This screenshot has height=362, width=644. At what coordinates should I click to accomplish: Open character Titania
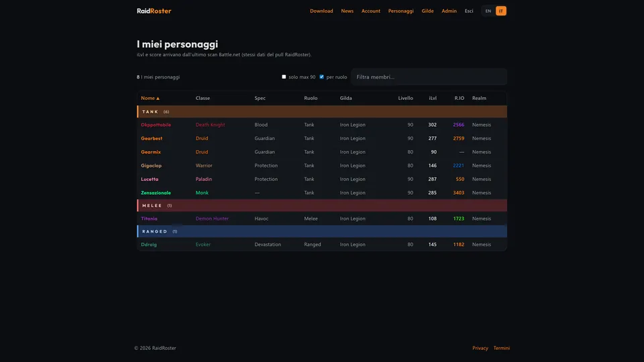[149, 219]
